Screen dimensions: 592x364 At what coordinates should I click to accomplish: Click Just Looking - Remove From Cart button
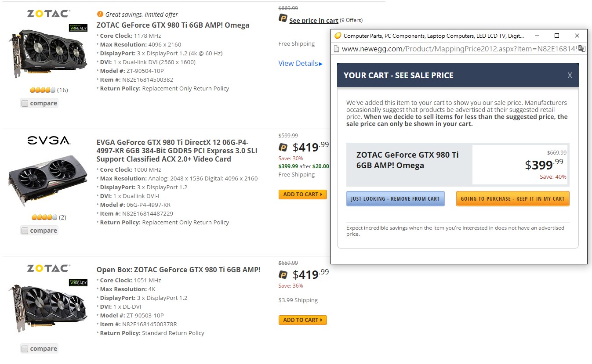tap(395, 199)
